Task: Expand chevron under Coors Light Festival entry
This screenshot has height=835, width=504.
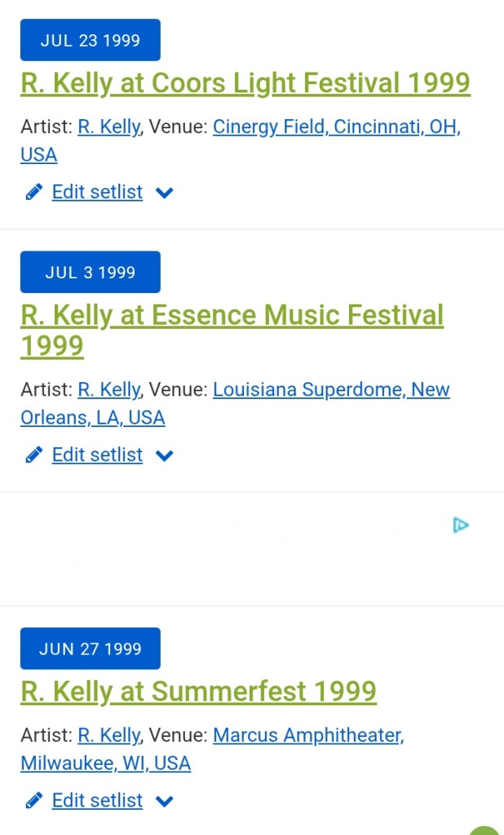Action: [x=165, y=193]
